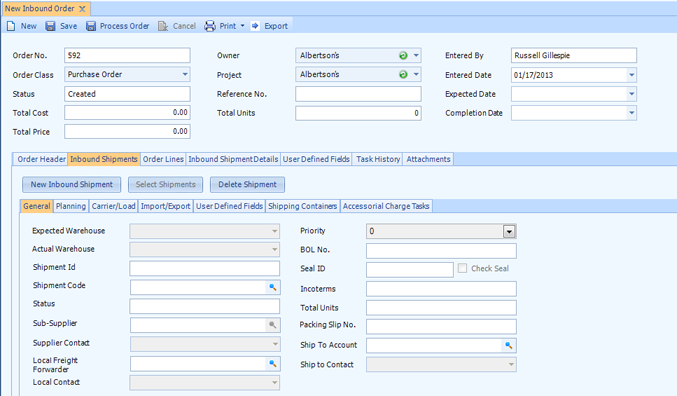Open the Shipping Containers sub-tab
The image size is (677, 396).
coord(302,206)
